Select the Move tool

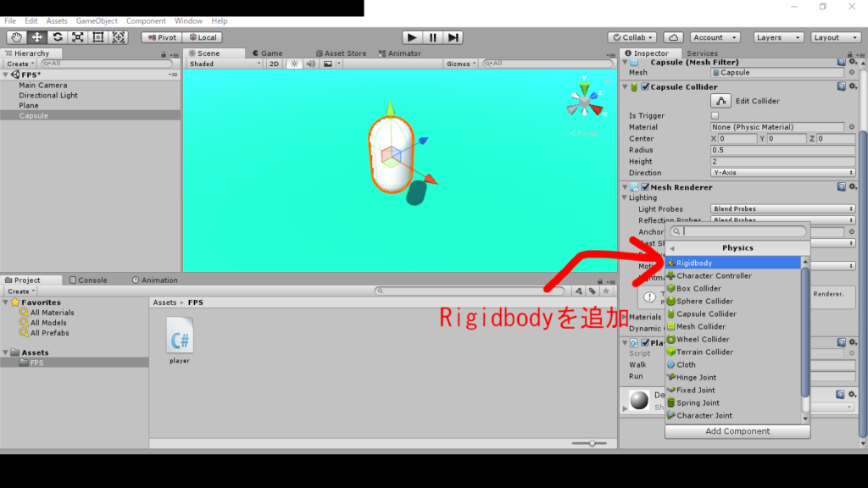[x=37, y=37]
